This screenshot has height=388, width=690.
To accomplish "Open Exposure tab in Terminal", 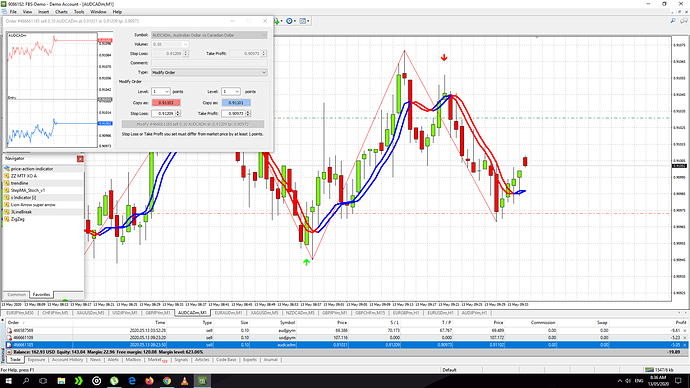I will 36,360.
